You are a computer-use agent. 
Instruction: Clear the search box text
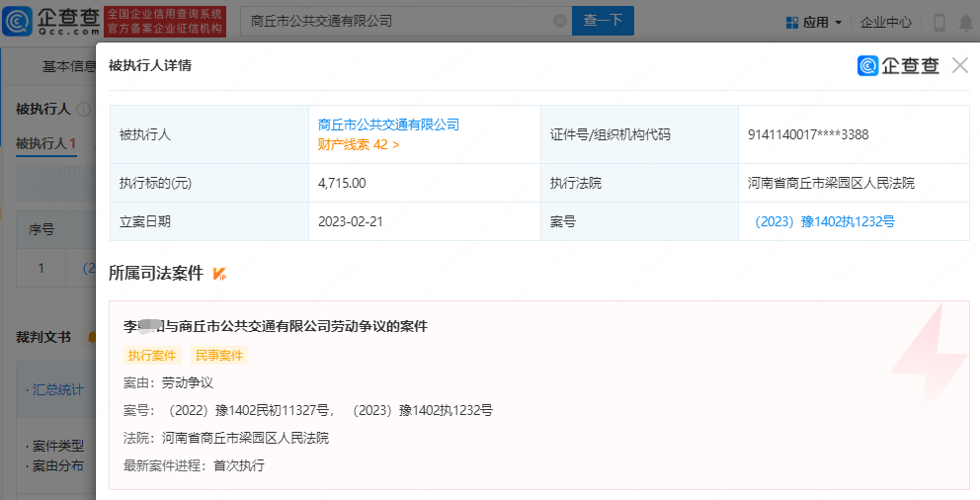point(560,21)
